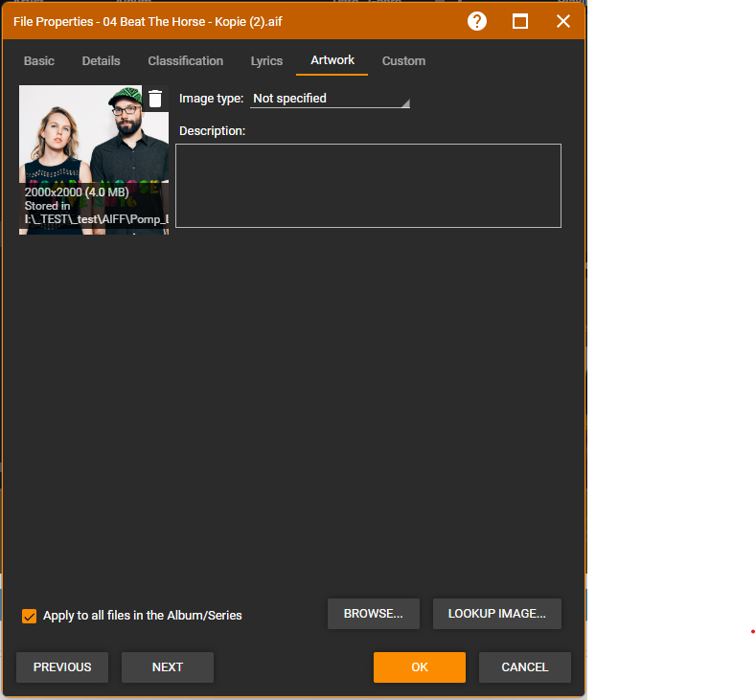Click inside the Description text box
Screen dimensions: 756x700
coord(368,186)
